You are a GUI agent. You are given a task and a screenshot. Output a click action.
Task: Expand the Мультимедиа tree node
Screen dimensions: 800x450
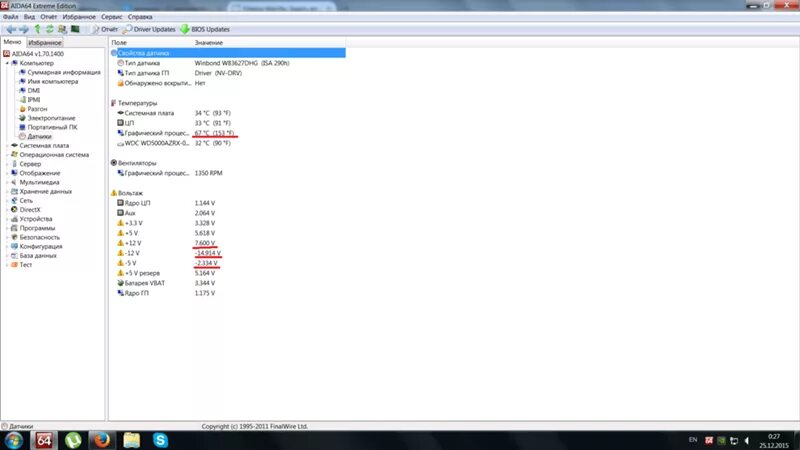click(x=8, y=183)
